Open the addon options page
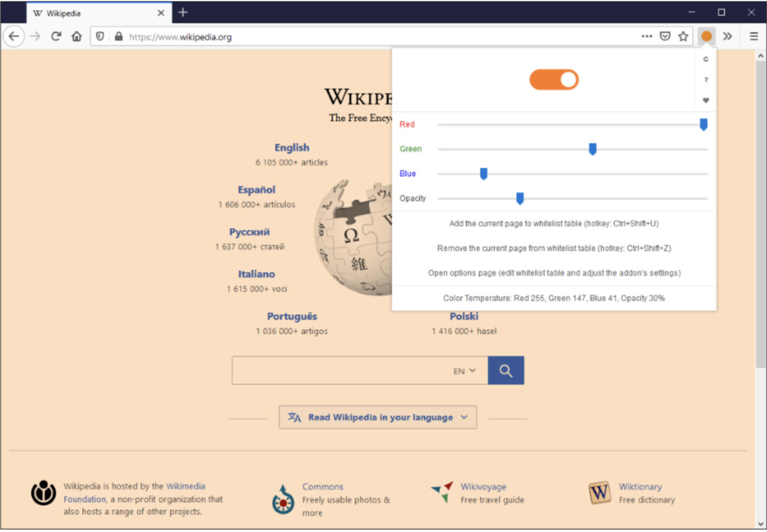 pyautogui.click(x=554, y=273)
